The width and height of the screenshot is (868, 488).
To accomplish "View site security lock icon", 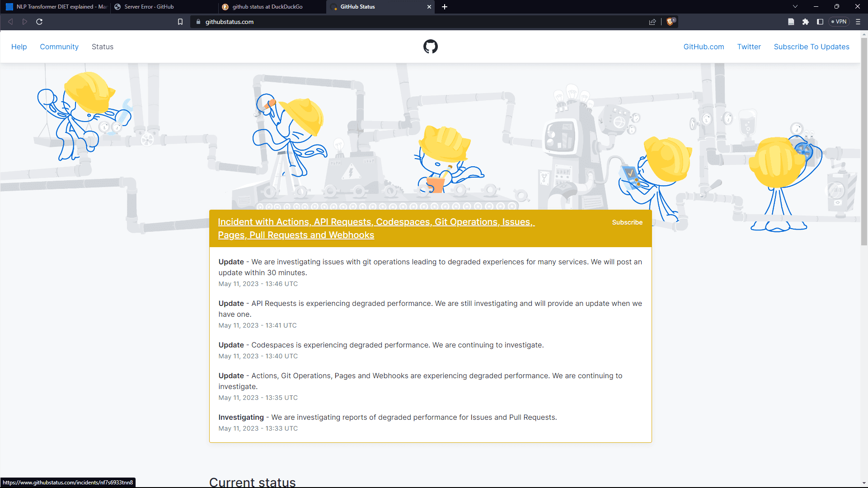I will [x=198, y=22].
